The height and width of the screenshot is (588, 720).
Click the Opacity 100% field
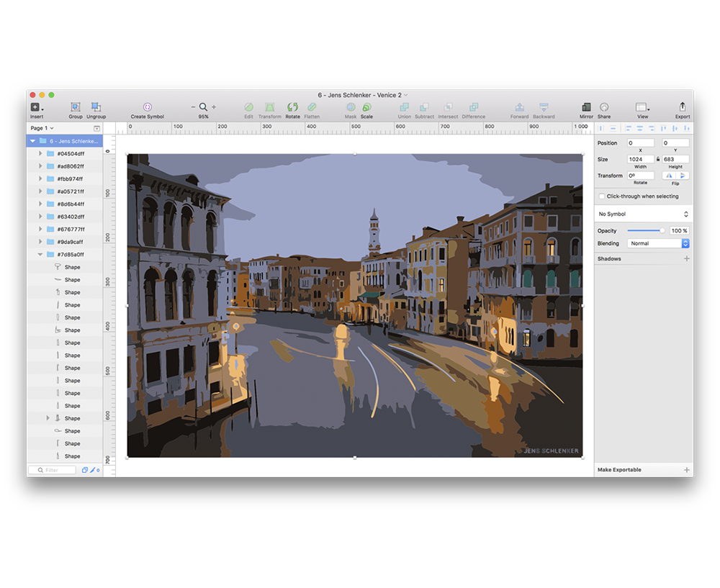(679, 230)
